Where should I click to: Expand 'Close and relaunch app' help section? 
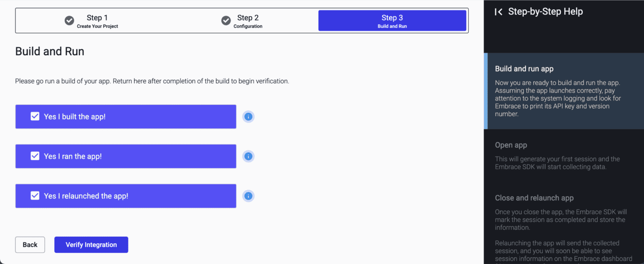pos(534,198)
